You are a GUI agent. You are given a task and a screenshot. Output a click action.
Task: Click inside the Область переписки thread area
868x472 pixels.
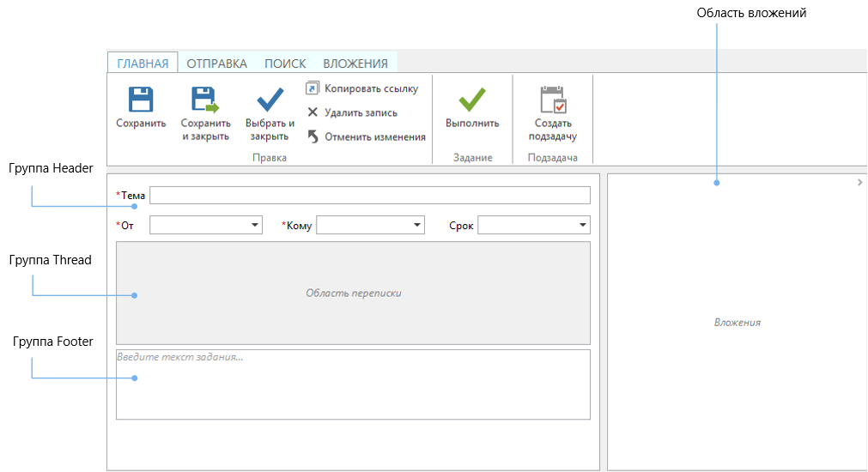click(x=353, y=293)
